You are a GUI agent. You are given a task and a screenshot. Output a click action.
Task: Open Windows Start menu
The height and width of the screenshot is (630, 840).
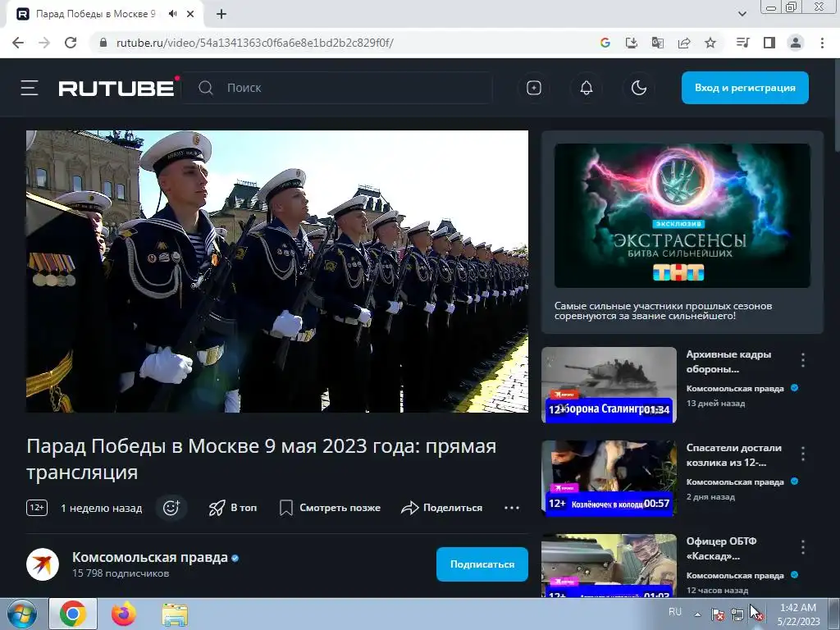pyautogui.click(x=22, y=614)
